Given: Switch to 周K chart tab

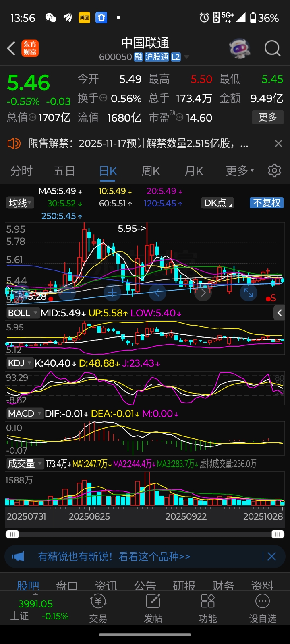Looking at the screenshot, I should [x=151, y=171].
